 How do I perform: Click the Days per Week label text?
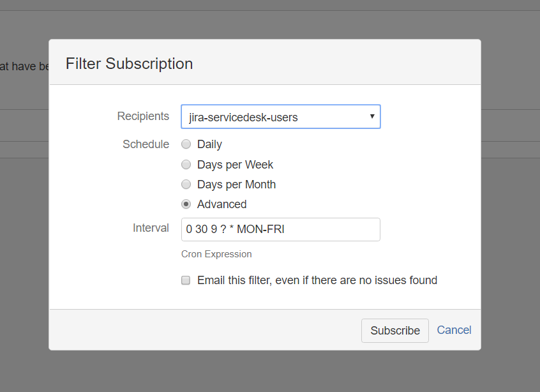coord(235,165)
